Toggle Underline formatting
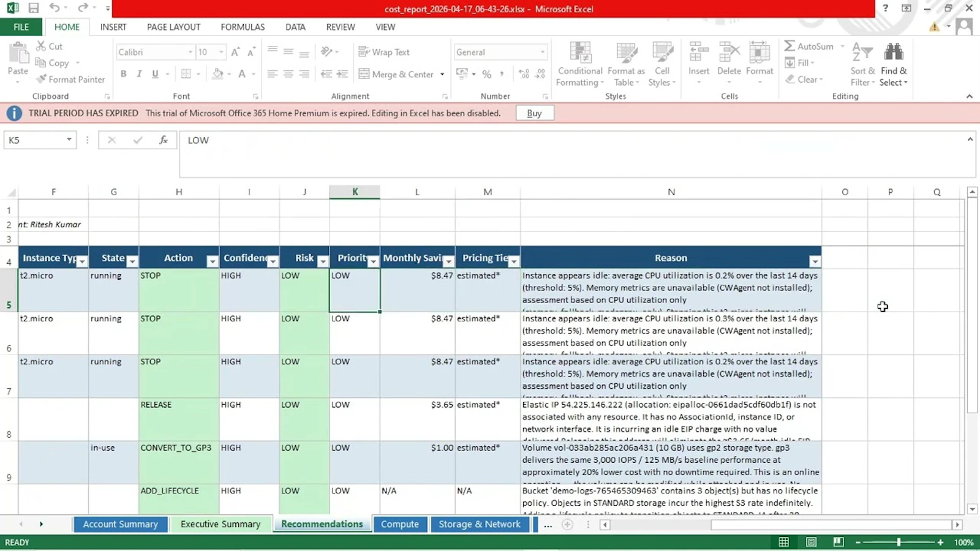The width and height of the screenshot is (980, 551). click(x=155, y=73)
